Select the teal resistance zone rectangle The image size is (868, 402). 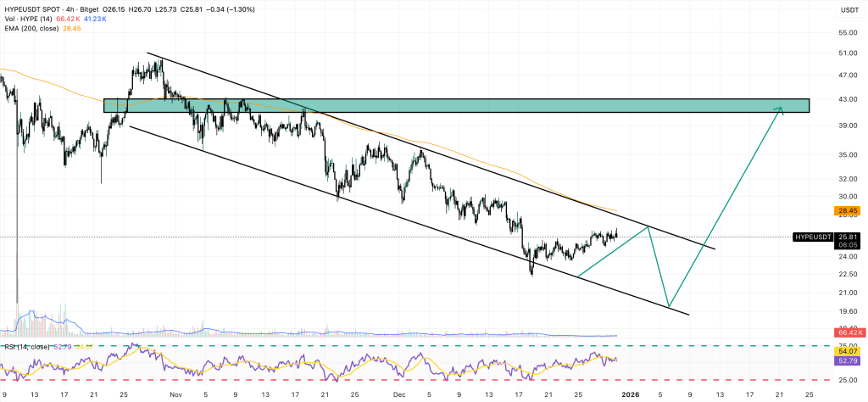pyautogui.click(x=456, y=106)
